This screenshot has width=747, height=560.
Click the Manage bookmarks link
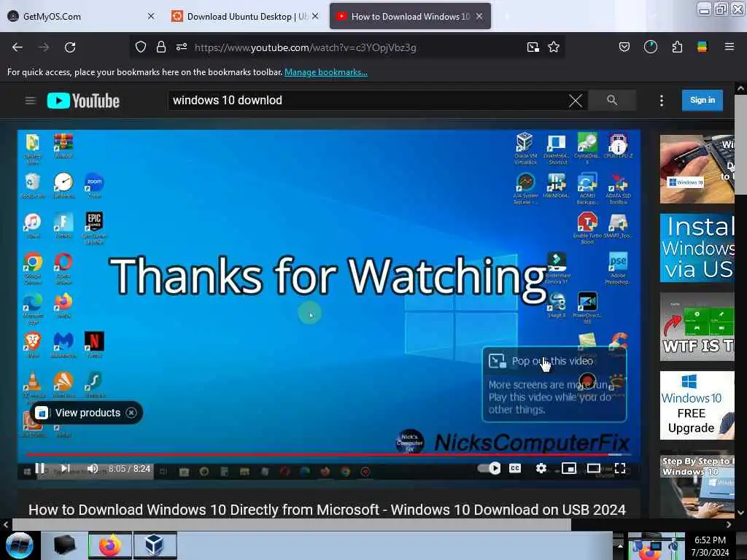click(326, 72)
